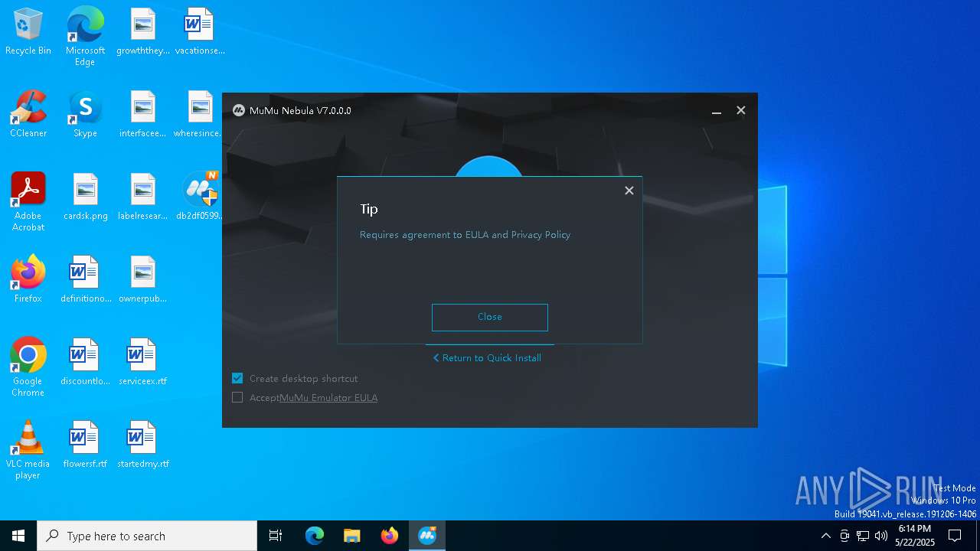980x551 pixels.
Task: Open Recycle Bin desktop icon
Action: tap(28, 32)
